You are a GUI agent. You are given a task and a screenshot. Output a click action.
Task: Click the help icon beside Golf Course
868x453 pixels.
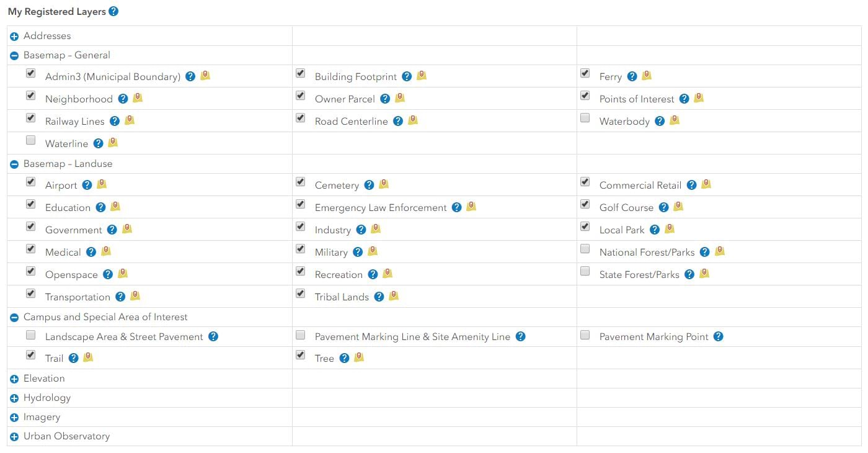[x=664, y=207]
